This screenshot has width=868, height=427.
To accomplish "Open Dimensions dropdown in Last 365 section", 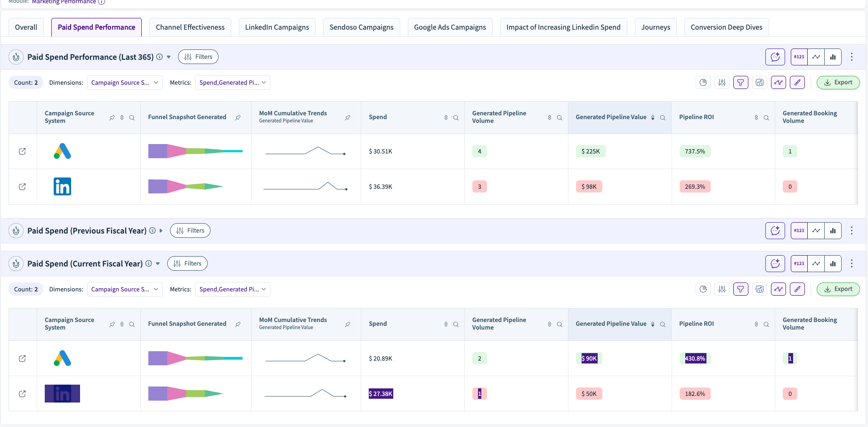I will point(124,83).
